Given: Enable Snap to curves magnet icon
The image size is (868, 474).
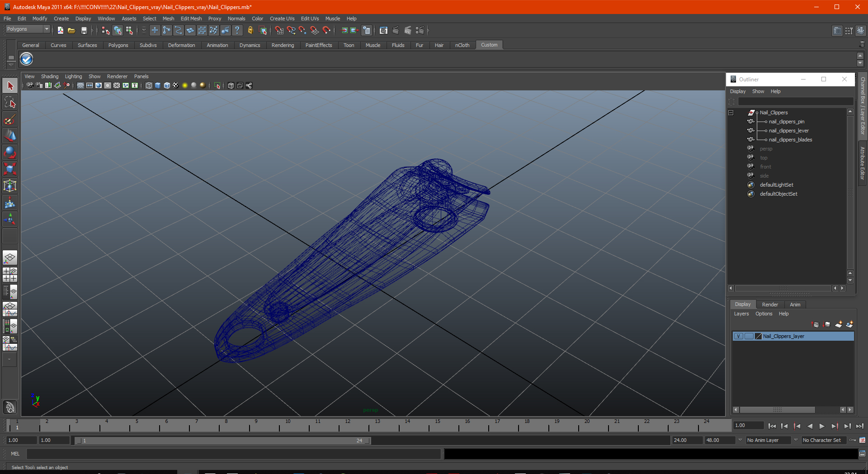Looking at the screenshot, I should coord(291,30).
